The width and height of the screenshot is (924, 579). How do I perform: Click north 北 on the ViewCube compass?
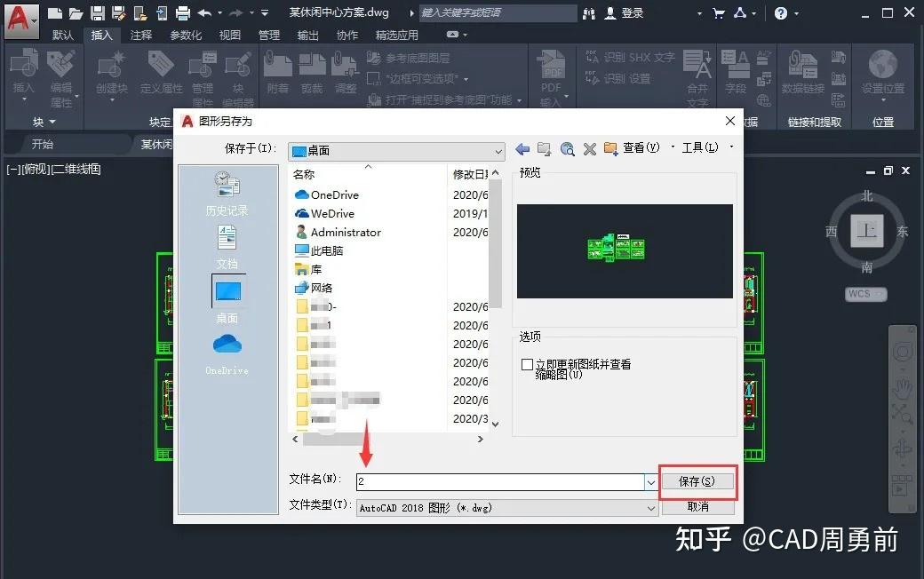[866, 194]
